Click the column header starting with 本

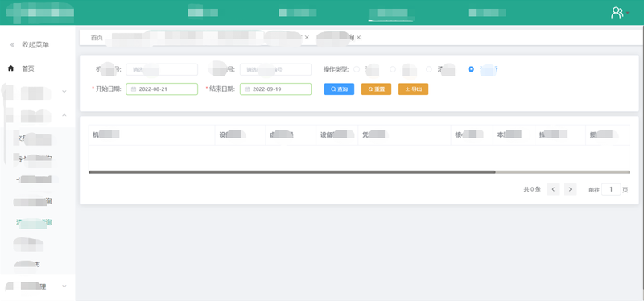(x=514, y=134)
